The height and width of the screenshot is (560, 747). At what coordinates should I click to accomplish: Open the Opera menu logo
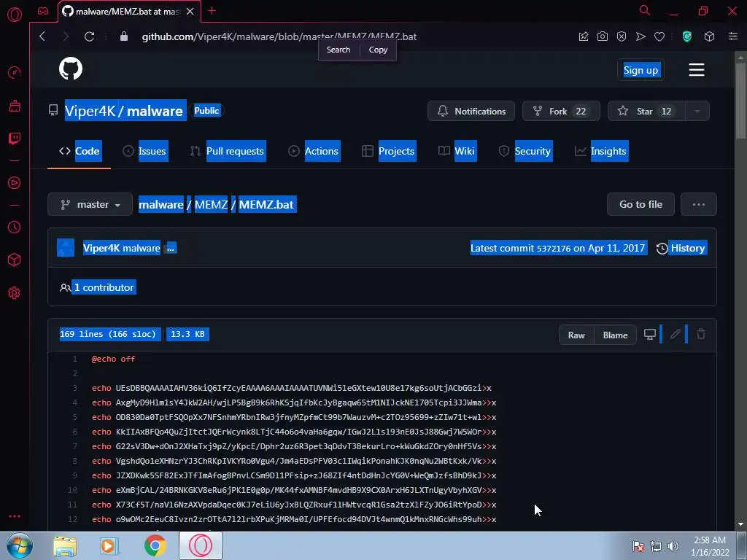(15, 15)
